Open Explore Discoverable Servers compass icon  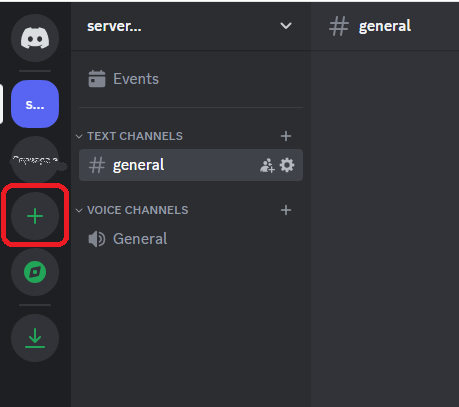tap(35, 272)
